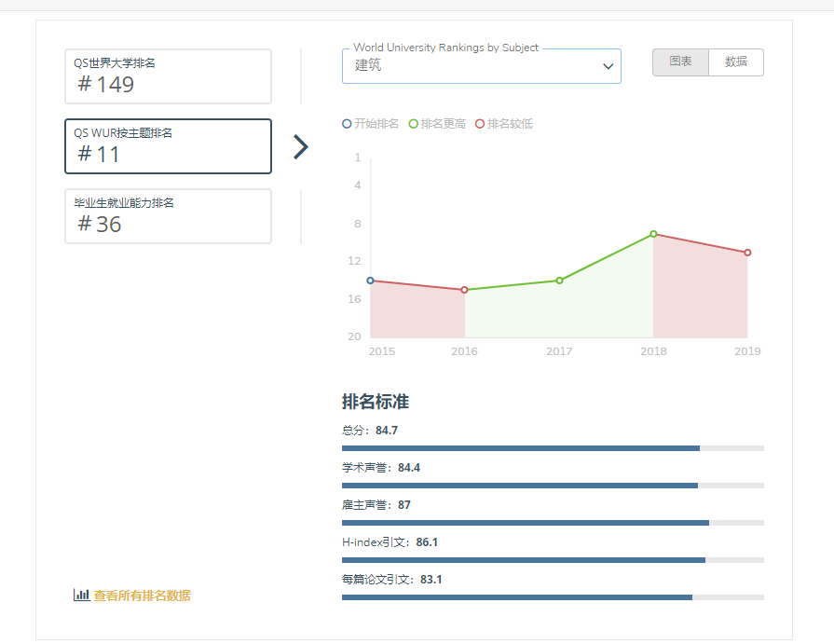
Task: Select the QS世界大学排名 #149 card
Action: click(x=168, y=76)
